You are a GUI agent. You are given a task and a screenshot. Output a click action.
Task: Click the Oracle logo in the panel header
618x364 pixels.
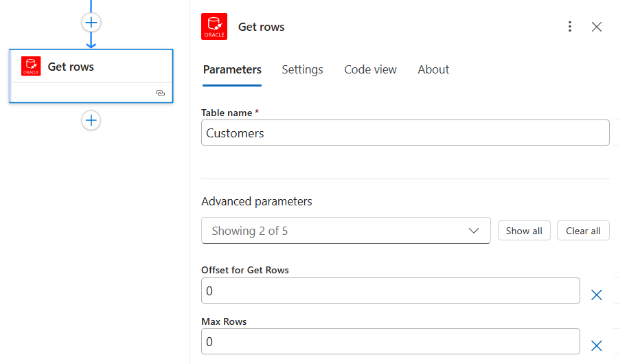[x=214, y=26]
